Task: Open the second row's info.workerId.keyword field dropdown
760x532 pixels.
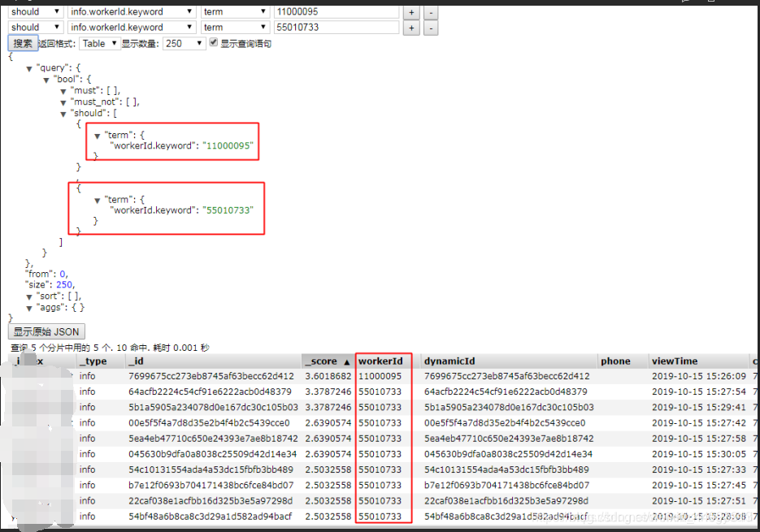Action: click(132, 27)
